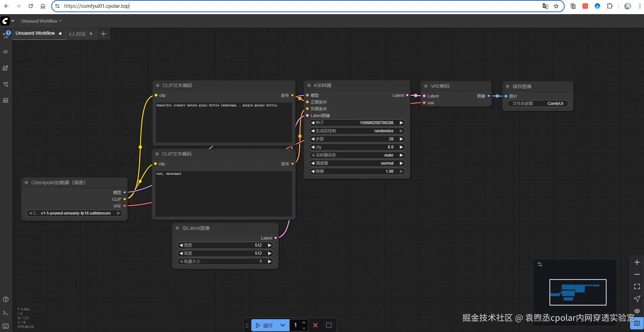Go back in browser history
This screenshot has height=332, width=644.
tap(6, 6)
